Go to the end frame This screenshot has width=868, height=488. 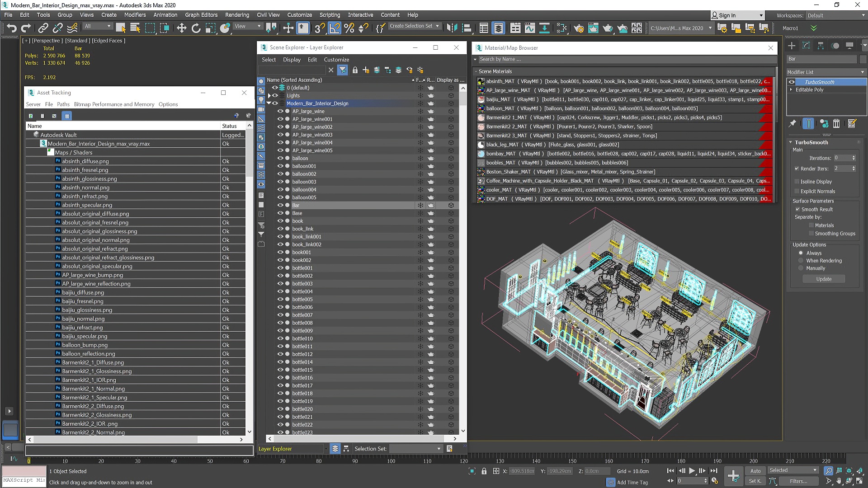click(x=714, y=471)
